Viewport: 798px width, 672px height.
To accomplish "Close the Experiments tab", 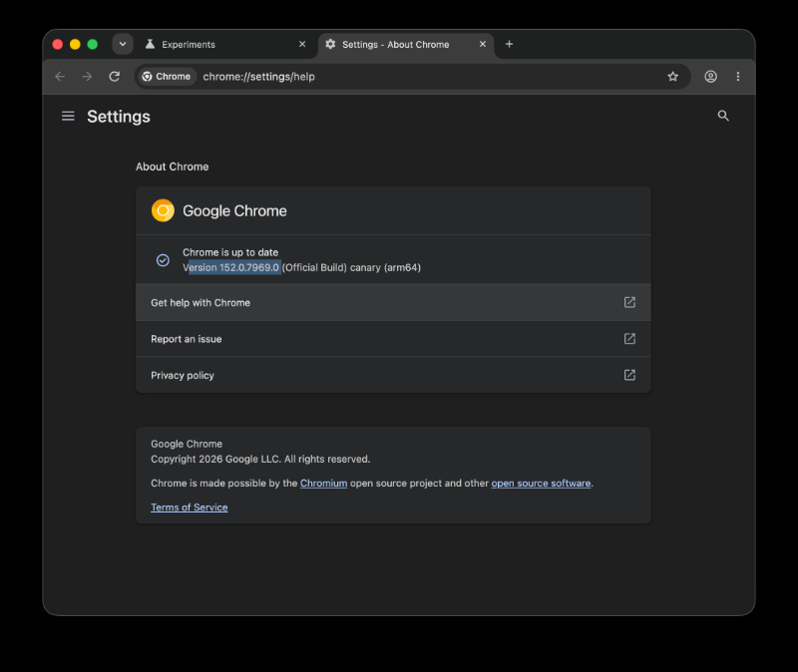I will coord(302,44).
